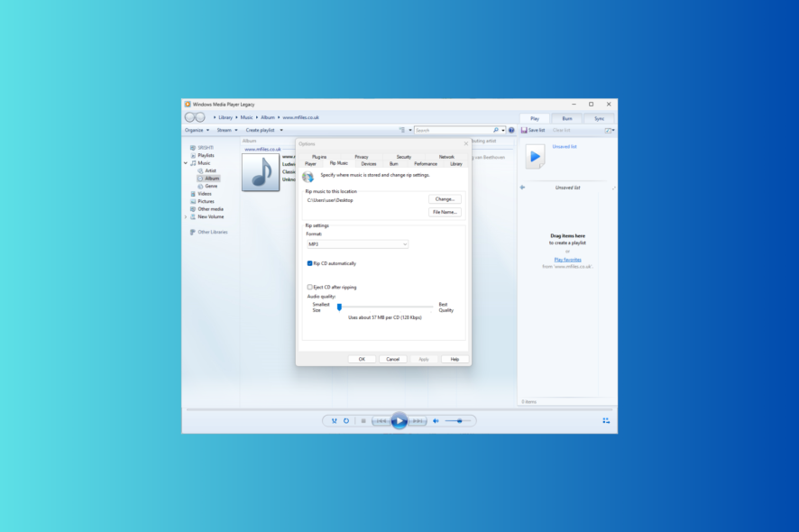
Task: Close the Options dialog with X
Action: [x=465, y=143]
